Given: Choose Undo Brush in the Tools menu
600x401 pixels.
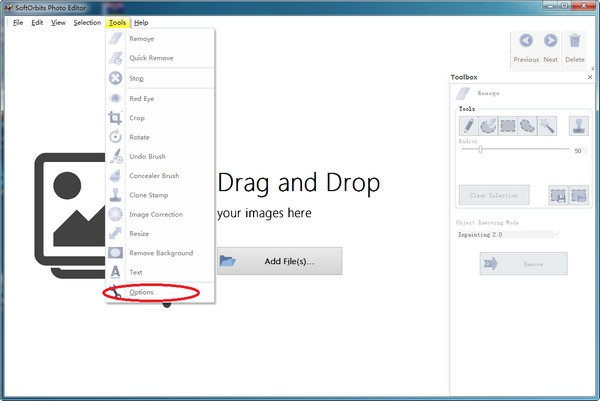Looking at the screenshot, I should coord(160,156).
